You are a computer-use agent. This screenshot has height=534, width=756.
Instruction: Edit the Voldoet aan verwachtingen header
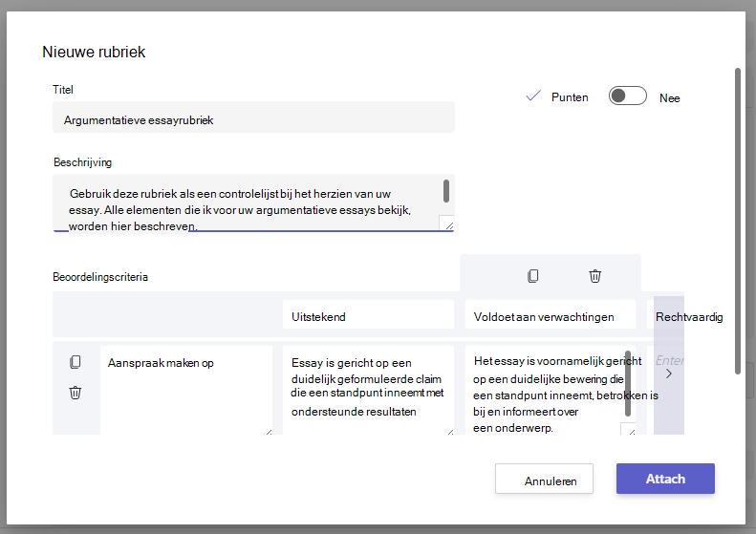pyautogui.click(x=551, y=314)
